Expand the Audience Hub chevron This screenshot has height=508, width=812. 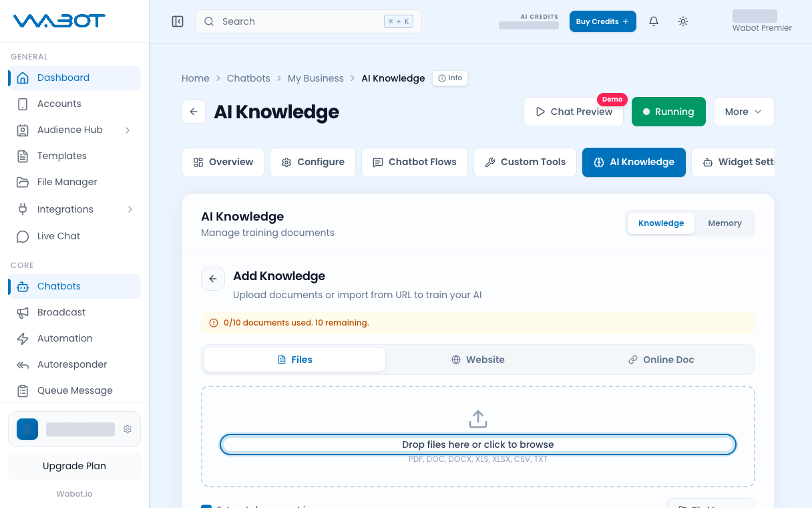128,130
